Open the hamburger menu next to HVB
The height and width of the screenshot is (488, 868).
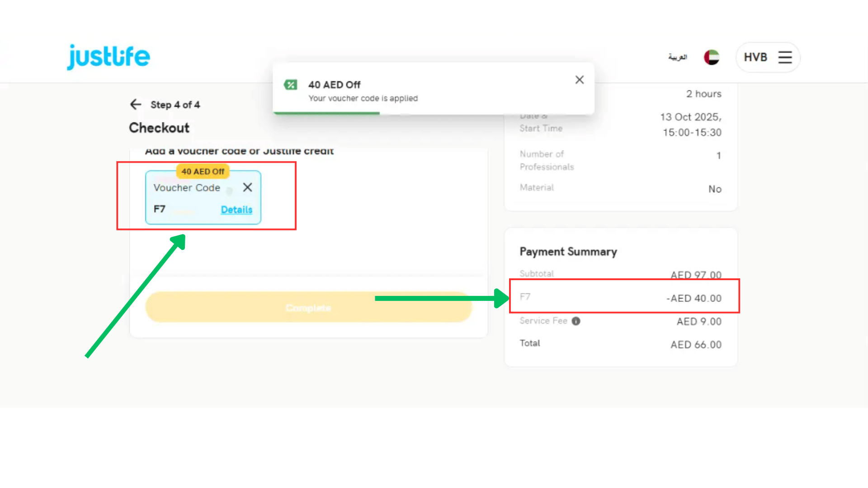(785, 57)
